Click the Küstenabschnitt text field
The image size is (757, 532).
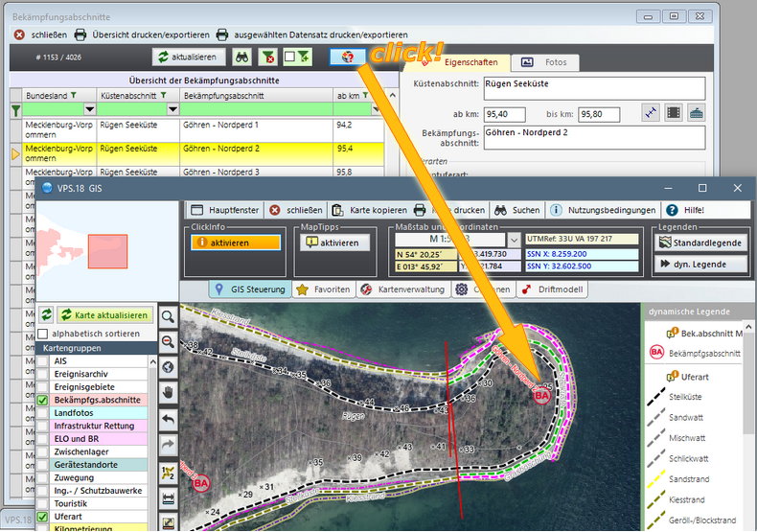click(594, 89)
